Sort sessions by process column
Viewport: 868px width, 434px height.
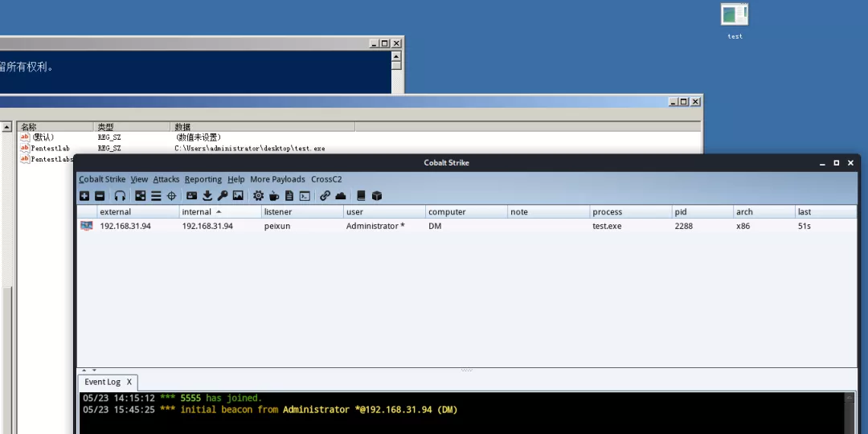coord(631,212)
